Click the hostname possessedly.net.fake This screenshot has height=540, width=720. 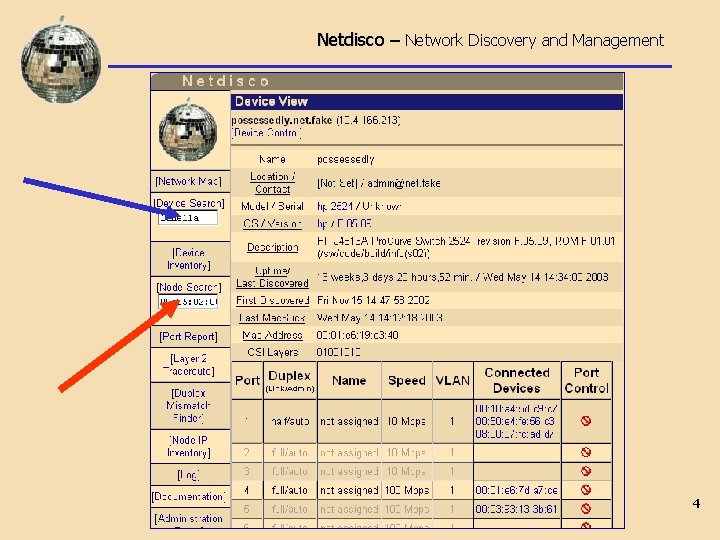(x=281, y=120)
